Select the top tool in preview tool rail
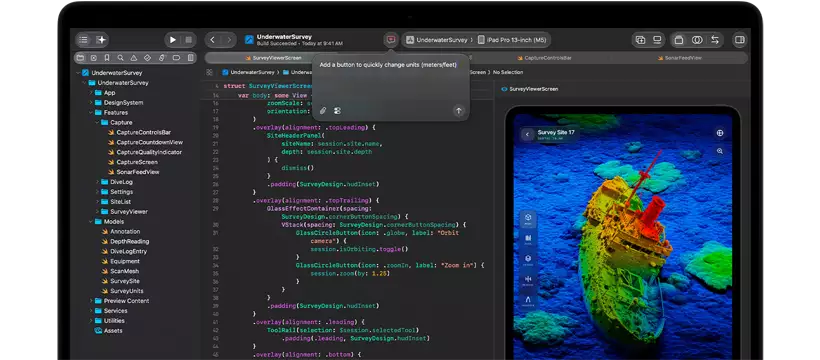This screenshot has width=820, height=360. tap(528, 218)
